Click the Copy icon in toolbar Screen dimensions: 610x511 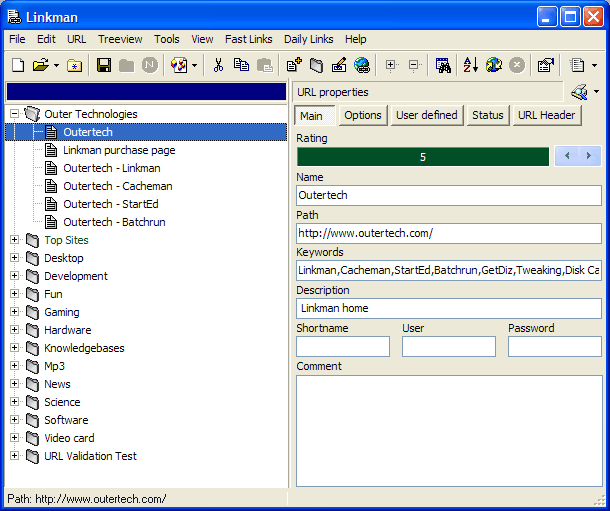pos(241,65)
